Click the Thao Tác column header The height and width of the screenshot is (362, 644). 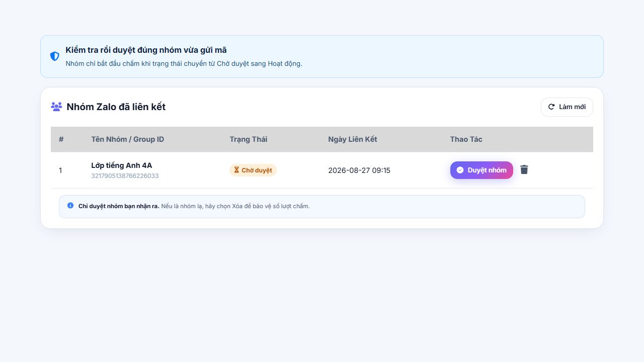click(466, 139)
